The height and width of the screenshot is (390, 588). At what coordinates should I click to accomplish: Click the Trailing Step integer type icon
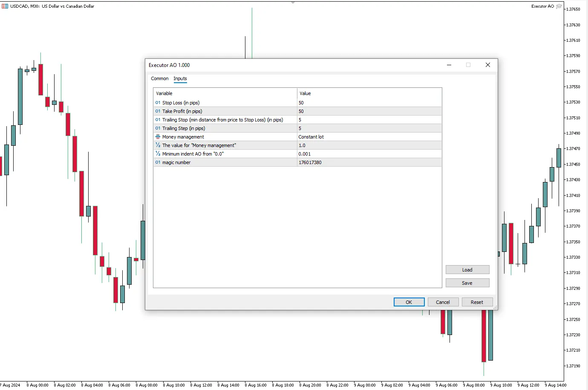tap(158, 128)
